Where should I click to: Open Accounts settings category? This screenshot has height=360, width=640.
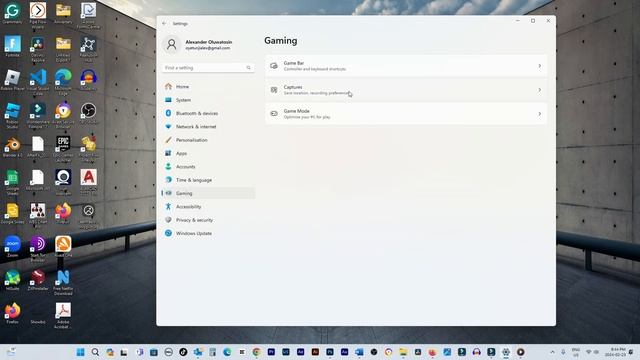pos(209,167)
